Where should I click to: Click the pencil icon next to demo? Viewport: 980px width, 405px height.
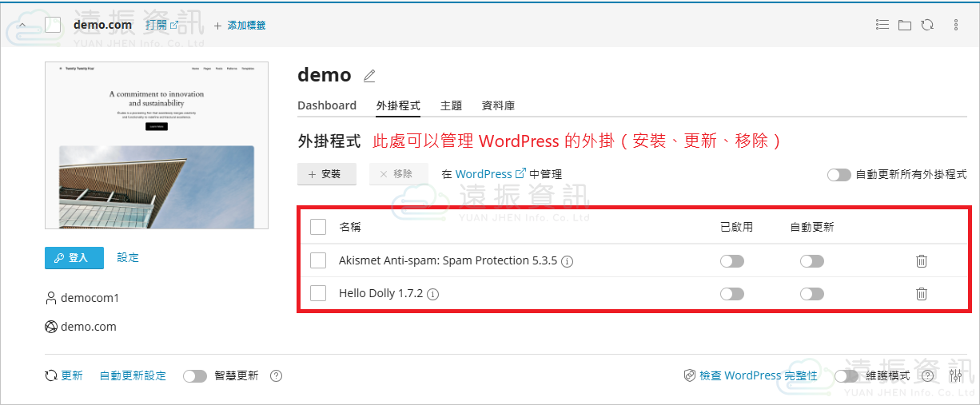(368, 76)
